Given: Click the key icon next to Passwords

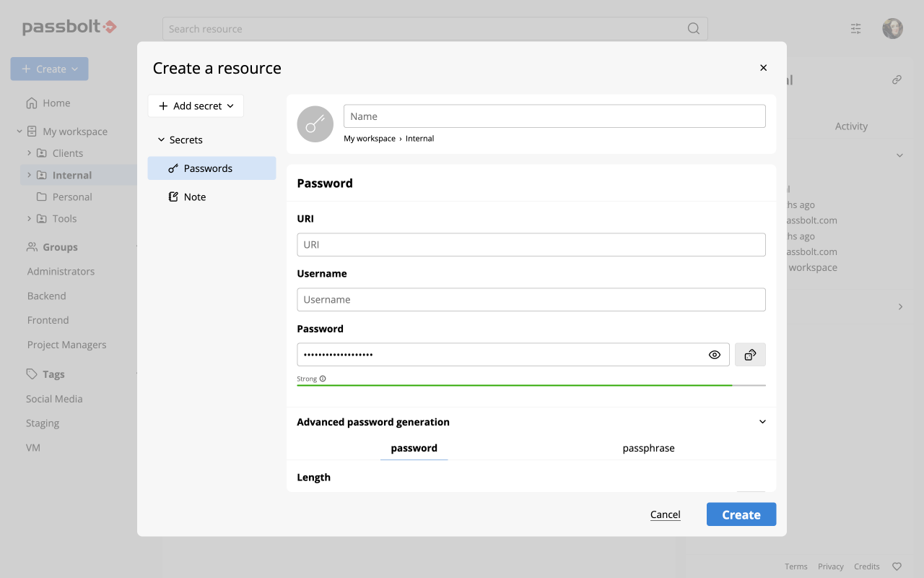Looking at the screenshot, I should coord(173,168).
